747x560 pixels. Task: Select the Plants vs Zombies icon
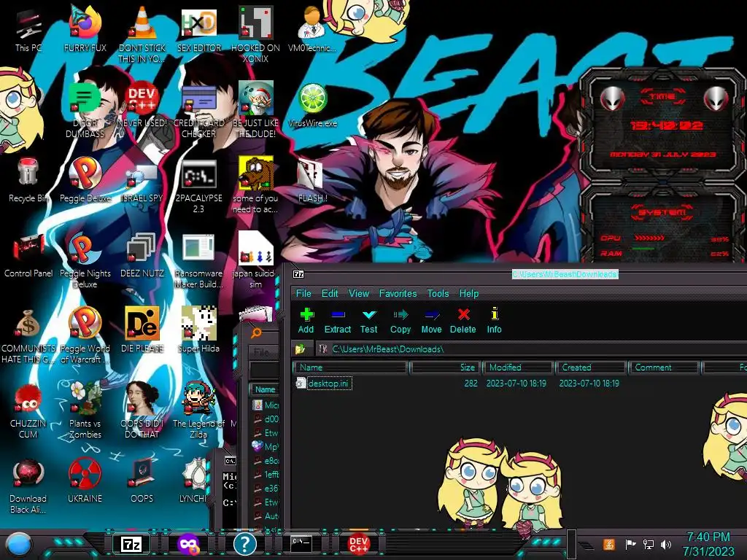tap(85, 410)
